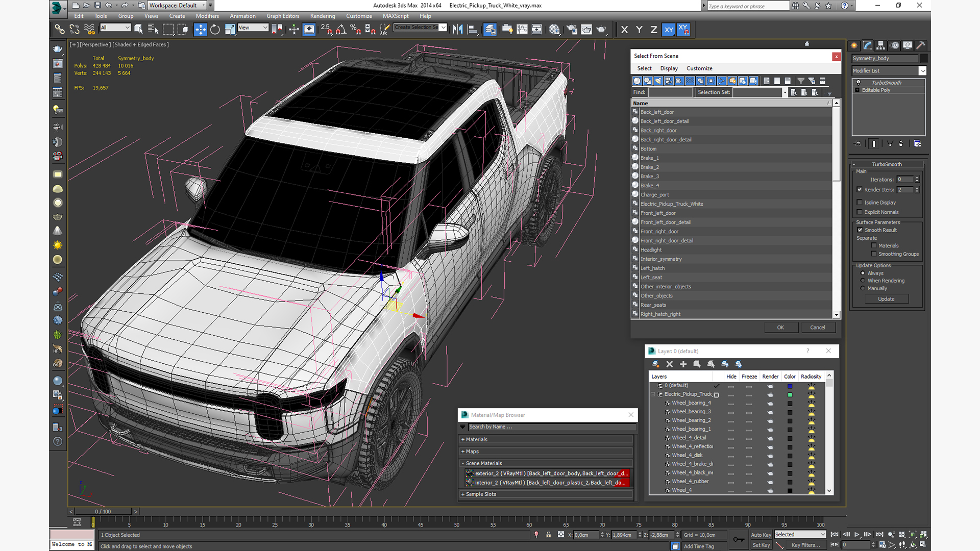Open Customize menu in Select From Scene
Image resolution: width=980 pixels, height=551 pixels.
coord(699,68)
